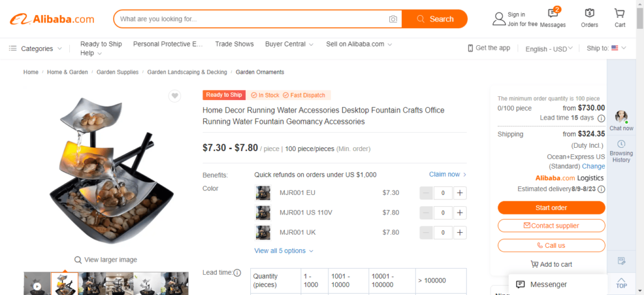Open Ready to Ship menu item
Viewport: 644px width, 295px height.
(101, 44)
